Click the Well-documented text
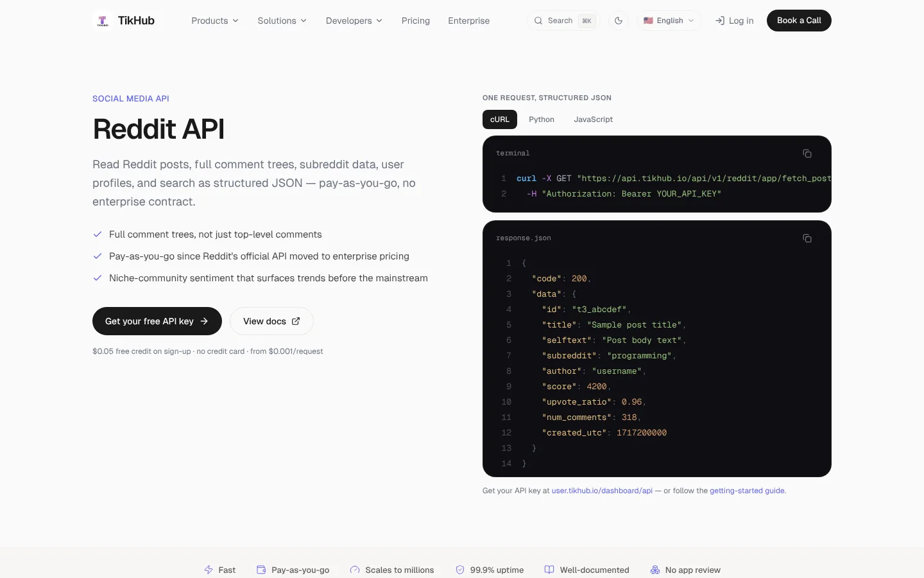This screenshot has height=578, width=924. (594, 570)
